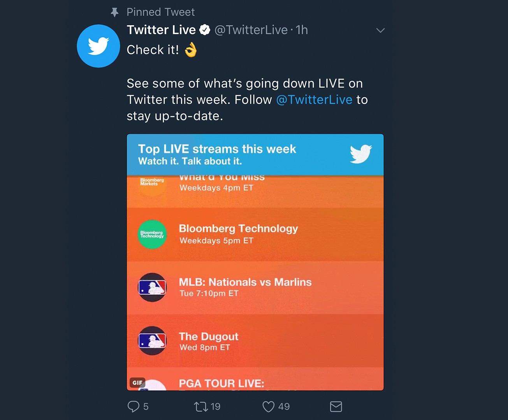Click the reply speech bubble icon
Screen dimensions: 508x420
click(x=133, y=406)
